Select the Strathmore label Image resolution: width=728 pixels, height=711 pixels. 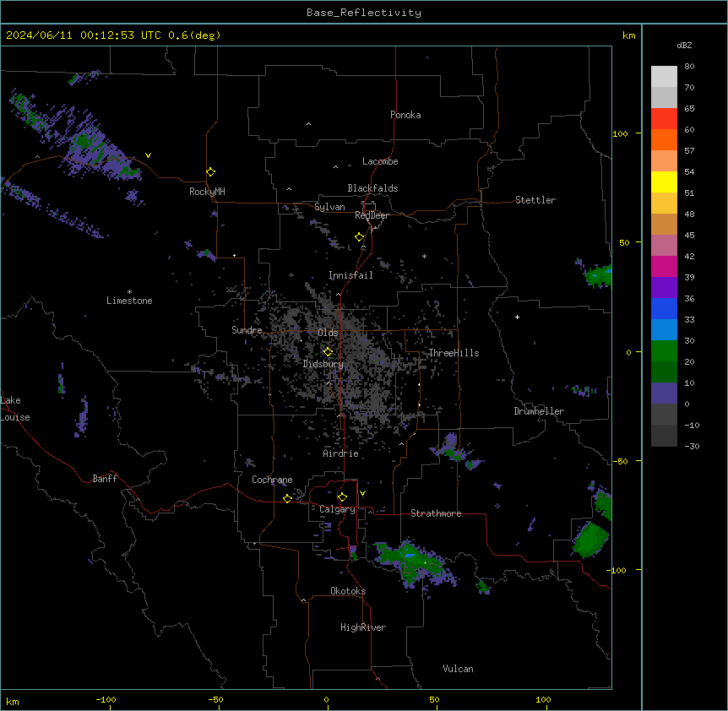point(436,513)
